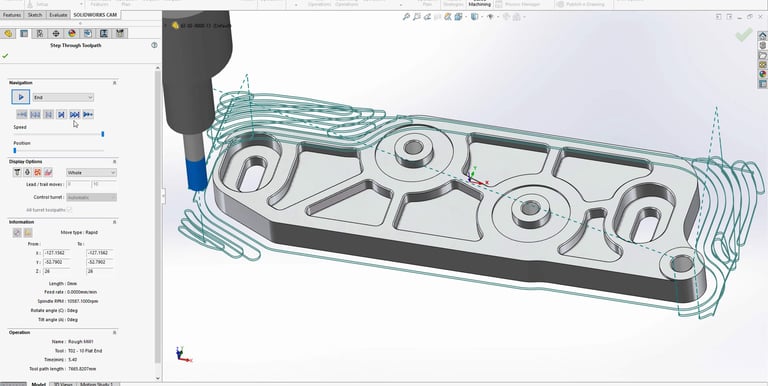Toggle the tool display icon in Display Options
The height and width of the screenshot is (386, 768).
click(17, 172)
